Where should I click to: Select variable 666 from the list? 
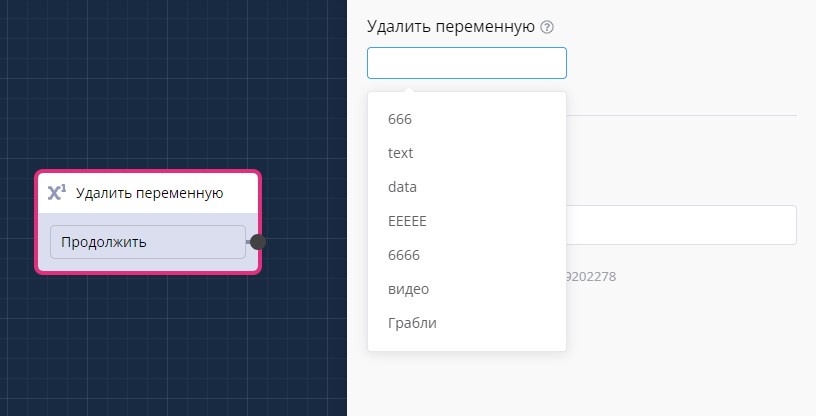click(x=400, y=119)
